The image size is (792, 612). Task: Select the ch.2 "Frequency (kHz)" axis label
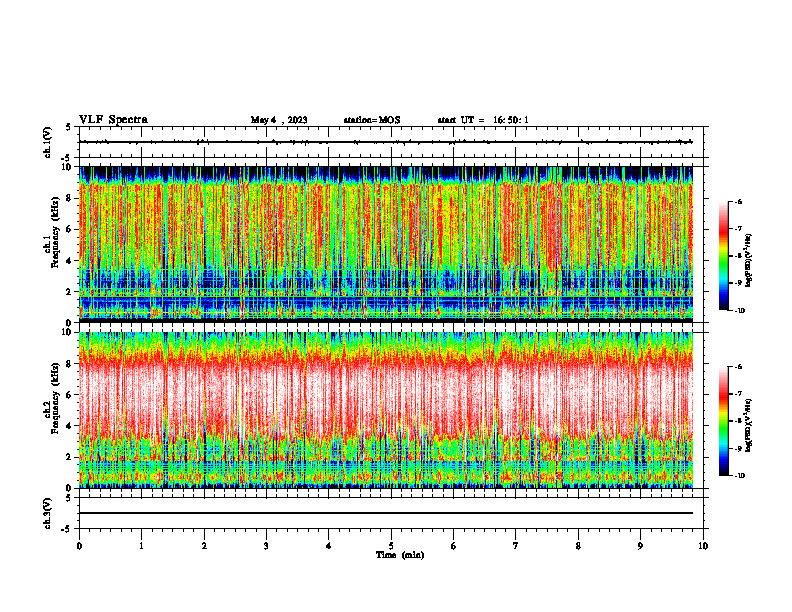[x=56, y=397]
